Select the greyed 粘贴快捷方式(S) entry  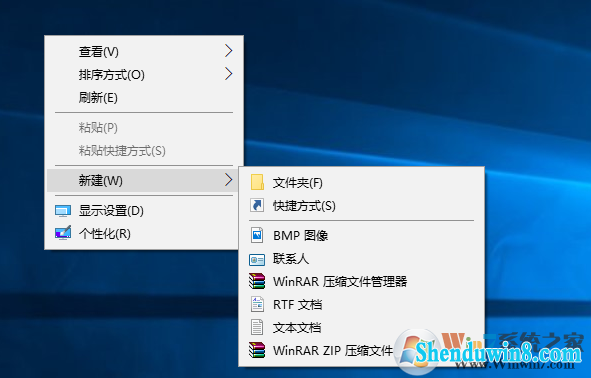coord(144,150)
